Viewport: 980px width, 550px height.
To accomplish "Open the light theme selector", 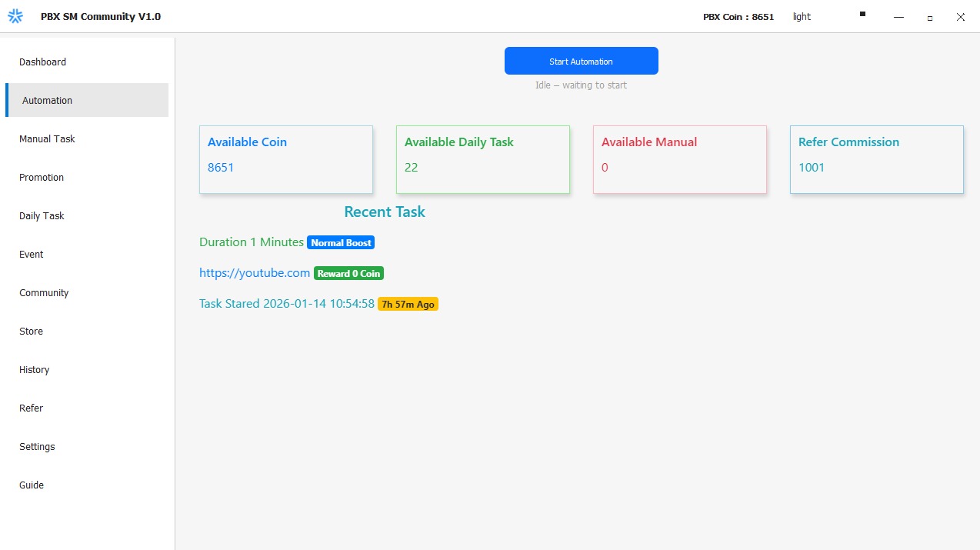I will (x=802, y=17).
